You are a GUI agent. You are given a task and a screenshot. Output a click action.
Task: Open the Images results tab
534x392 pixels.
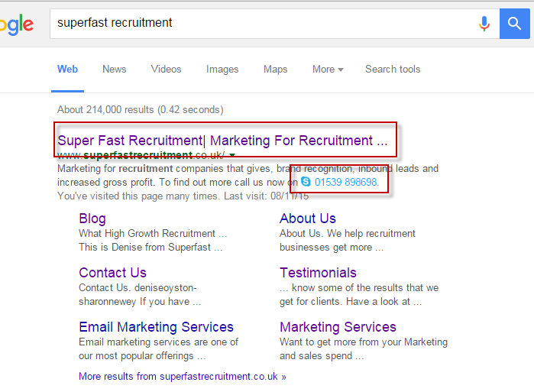tap(222, 69)
